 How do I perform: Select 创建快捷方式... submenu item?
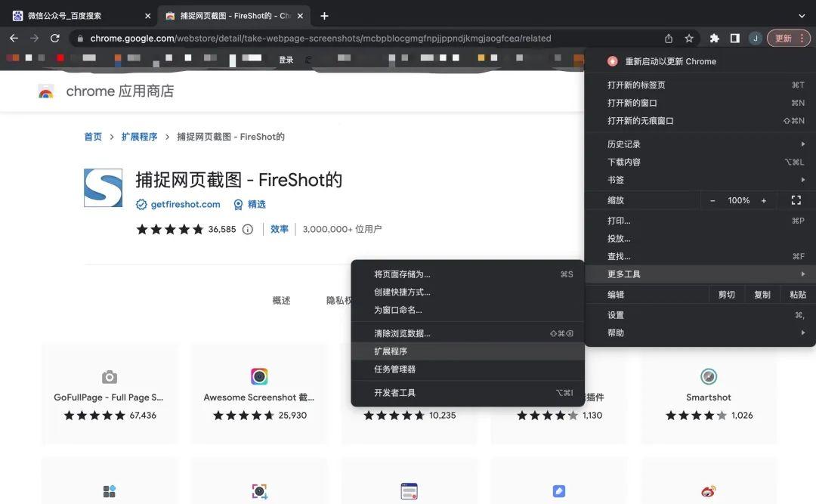[468, 292]
